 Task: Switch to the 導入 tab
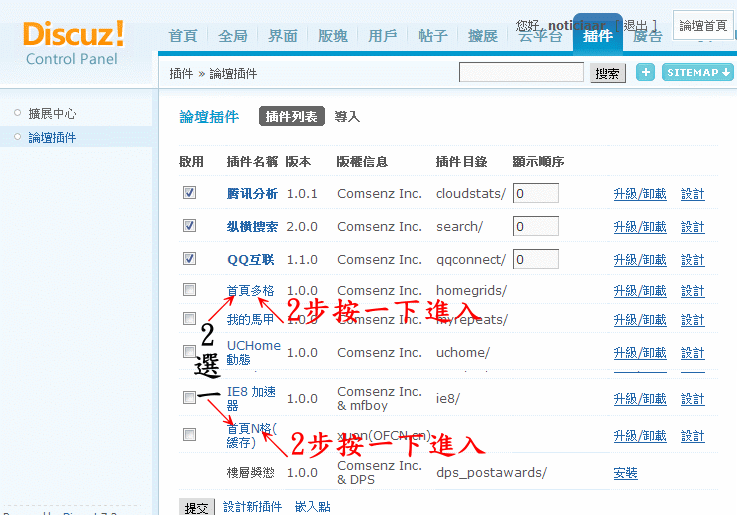pyautogui.click(x=347, y=117)
